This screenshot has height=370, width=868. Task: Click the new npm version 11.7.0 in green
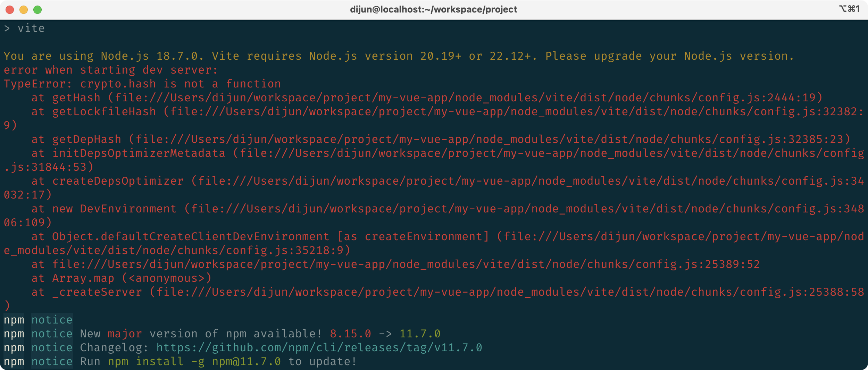(x=420, y=334)
